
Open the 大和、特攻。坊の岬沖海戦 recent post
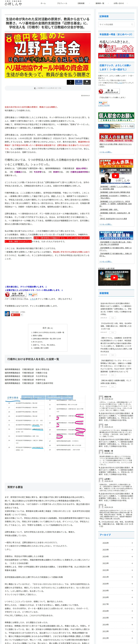pos(116,326)
